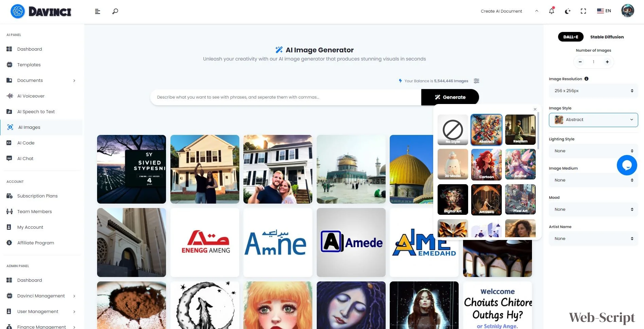Expand the Create AI Document chevron
The height and width of the screenshot is (329, 644).
[537, 11]
